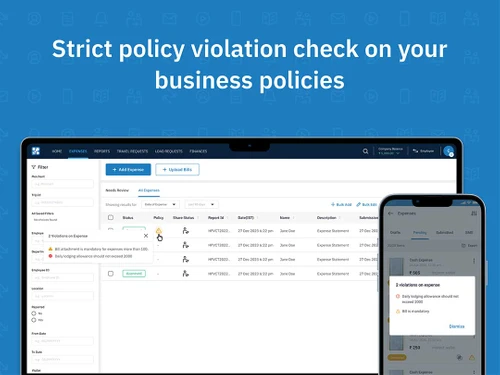Image resolution: width=500 pixels, height=375 pixels.
Task: Close the violations on expense popup
Action: click(x=146, y=236)
